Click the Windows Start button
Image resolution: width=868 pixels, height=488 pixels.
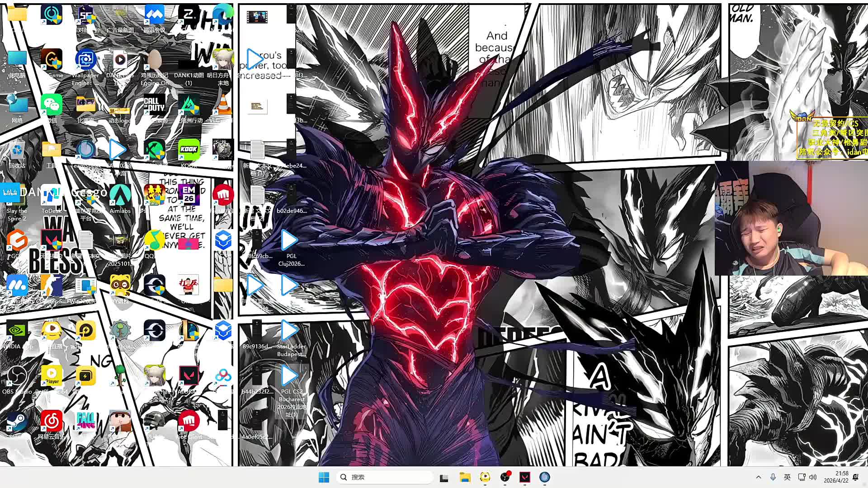(x=324, y=477)
